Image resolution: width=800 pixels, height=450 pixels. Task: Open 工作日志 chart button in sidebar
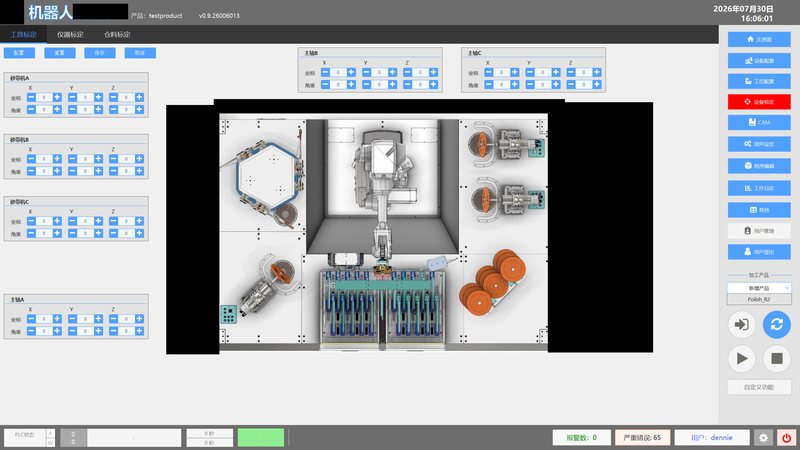click(x=759, y=188)
